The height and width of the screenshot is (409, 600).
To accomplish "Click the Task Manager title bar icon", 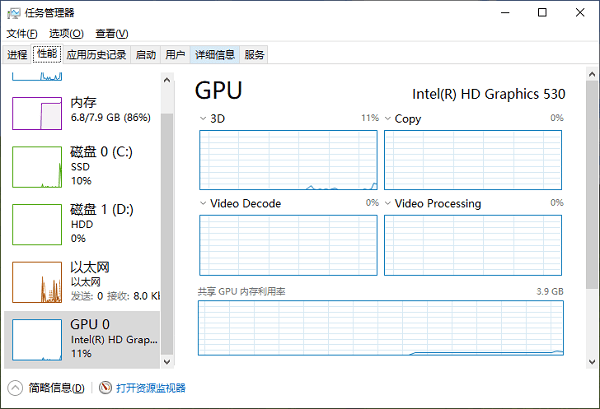I will point(14,13).
